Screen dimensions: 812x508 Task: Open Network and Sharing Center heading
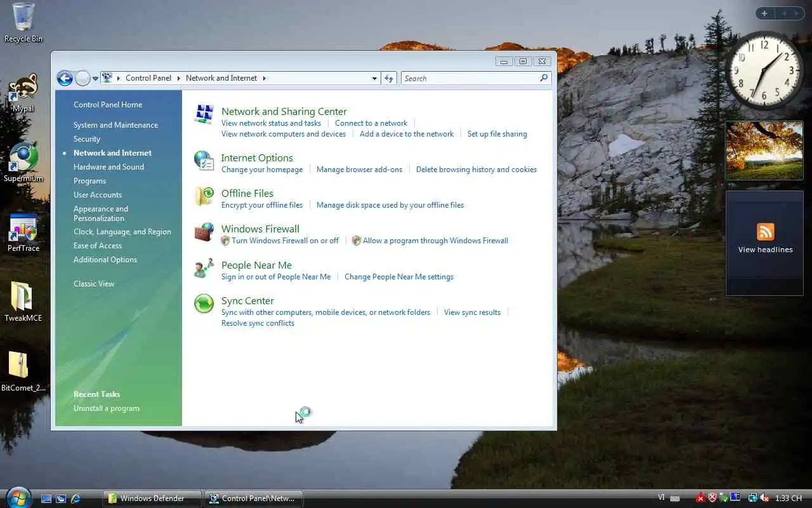(x=284, y=111)
